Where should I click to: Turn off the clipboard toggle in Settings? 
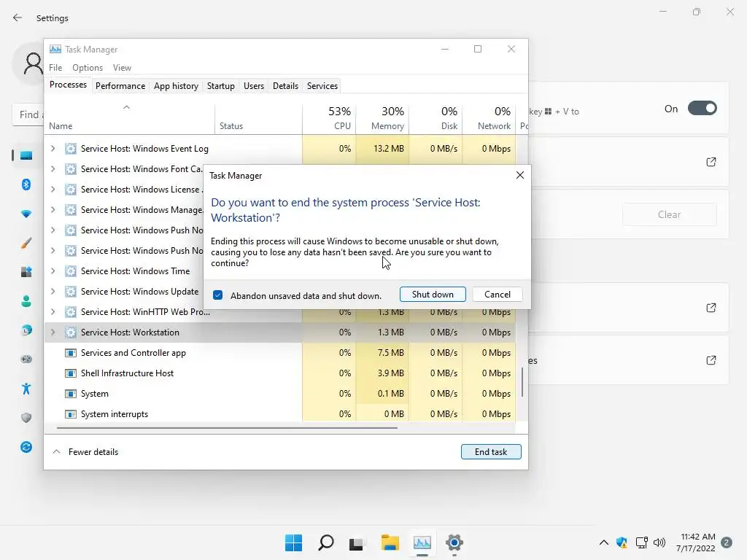[x=702, y=109]
